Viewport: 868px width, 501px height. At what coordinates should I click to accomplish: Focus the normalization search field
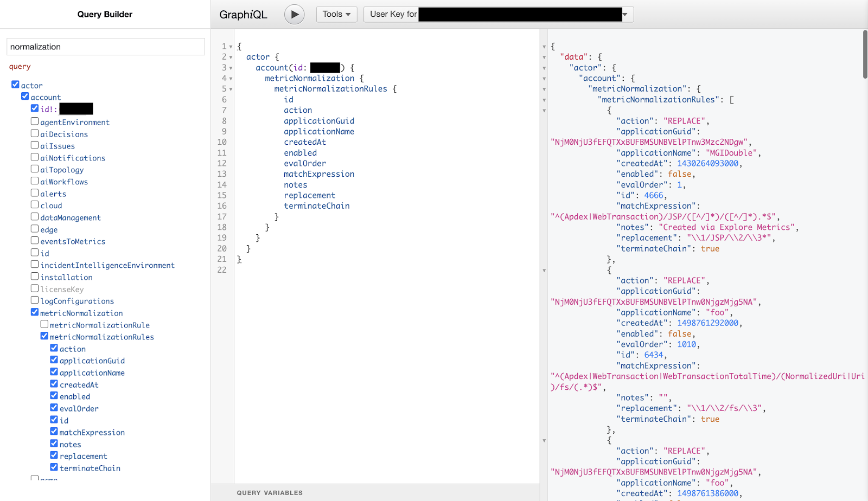tap(106, 47)
